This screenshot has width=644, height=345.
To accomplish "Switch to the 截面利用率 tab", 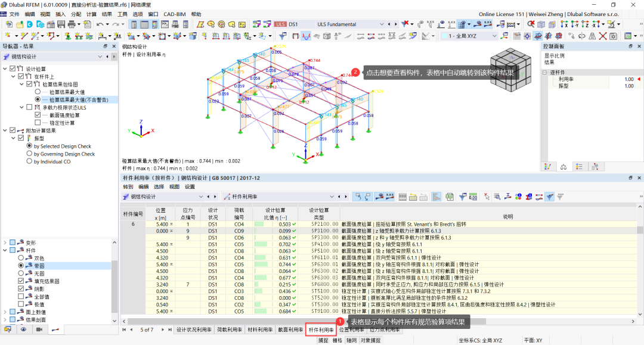I will click(290, 330).
